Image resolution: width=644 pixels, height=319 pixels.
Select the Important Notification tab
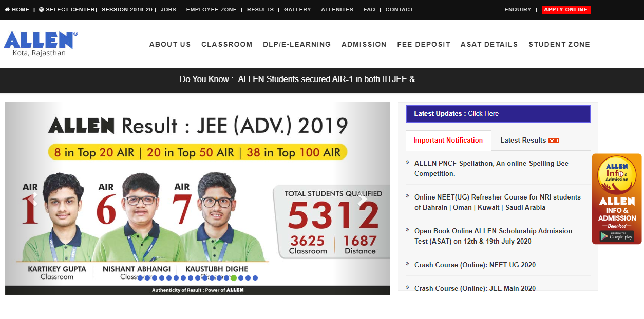[x=448, y=141]
